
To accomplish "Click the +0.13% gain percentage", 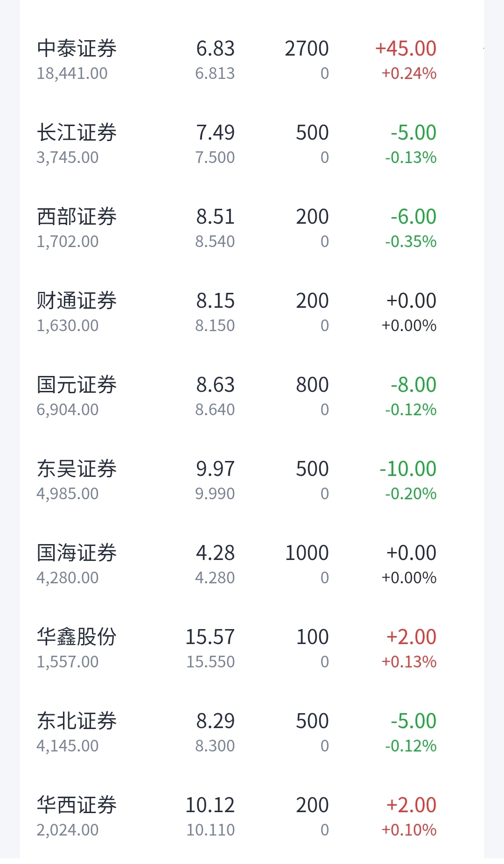I will tap(409, 662).
